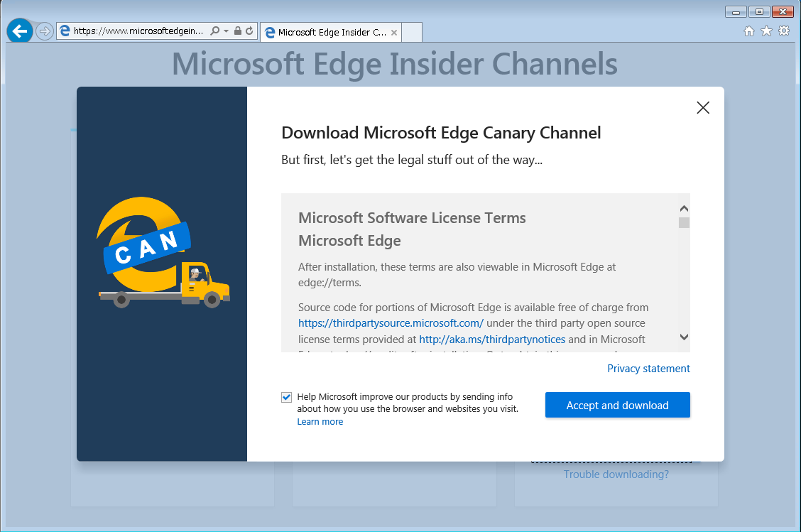The image size is (801, 532).
Task: Click the search magnifier in the address bar
Action: point(215,31)
